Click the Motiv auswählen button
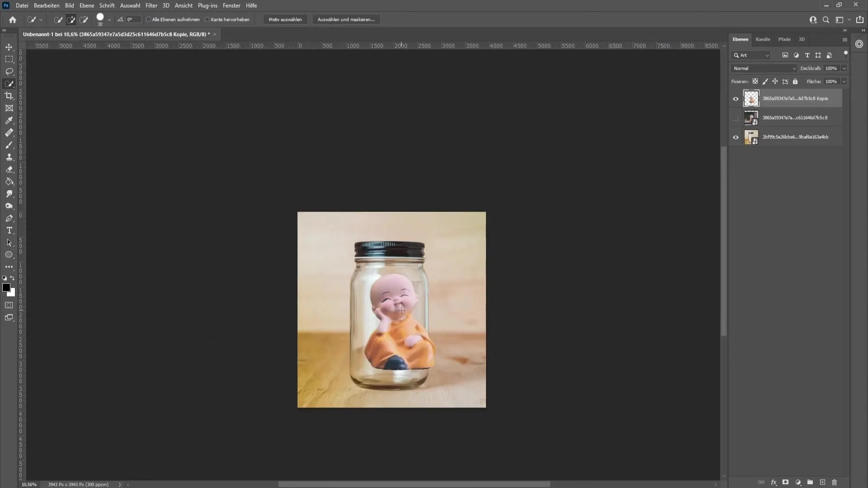Image resolution: width=868 pixels, height=488 pixels. click(285, 19)
